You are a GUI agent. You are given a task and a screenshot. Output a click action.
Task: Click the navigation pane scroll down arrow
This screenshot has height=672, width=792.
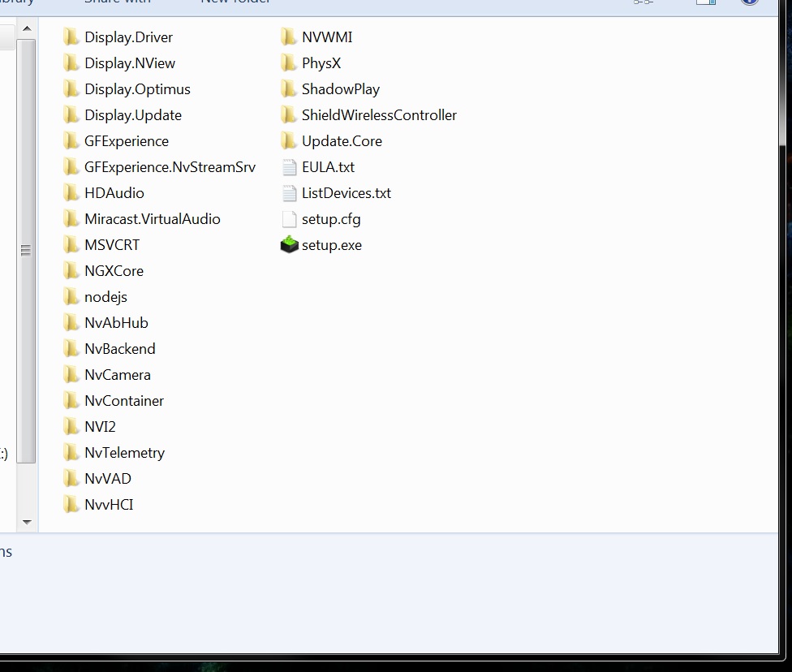point(27,522)
